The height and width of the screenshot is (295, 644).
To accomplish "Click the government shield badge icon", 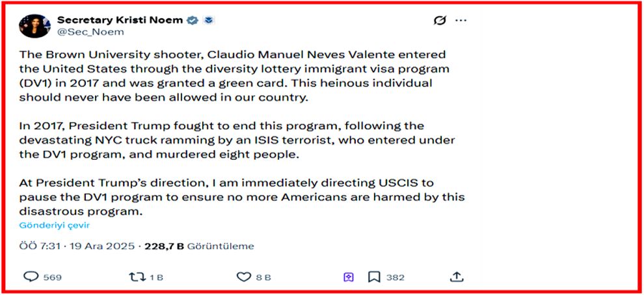I will [208, 20].
